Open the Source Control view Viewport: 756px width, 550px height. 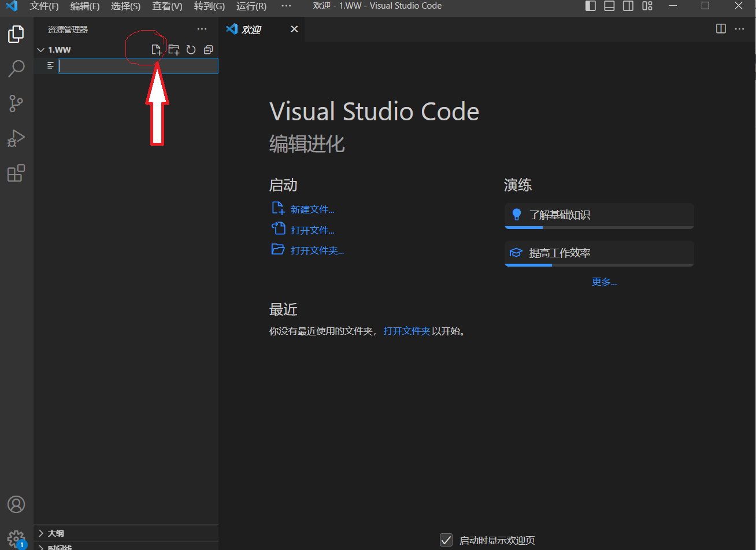[x=16, y=104]
